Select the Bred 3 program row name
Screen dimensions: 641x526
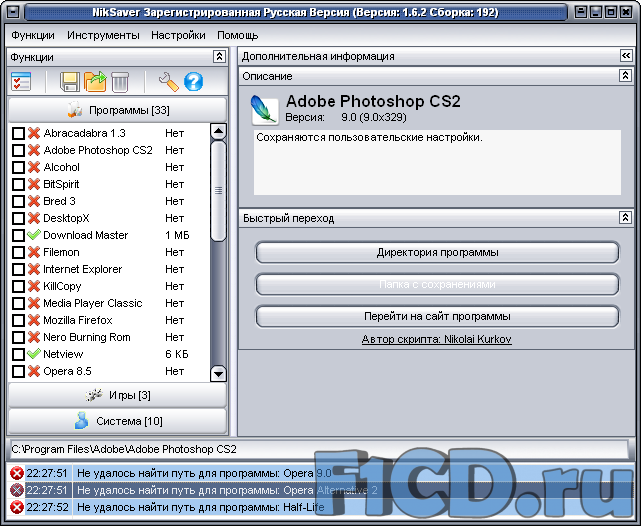(x=59, y=201)
